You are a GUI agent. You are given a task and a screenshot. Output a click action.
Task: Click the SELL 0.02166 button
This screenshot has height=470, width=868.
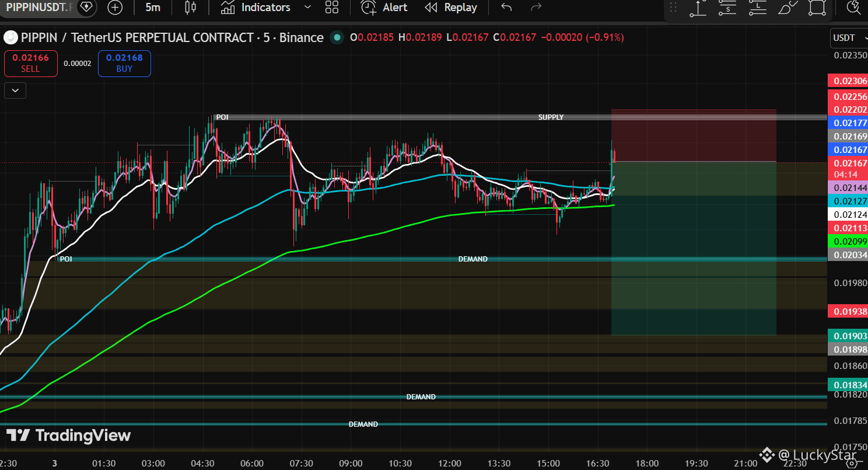31,64
